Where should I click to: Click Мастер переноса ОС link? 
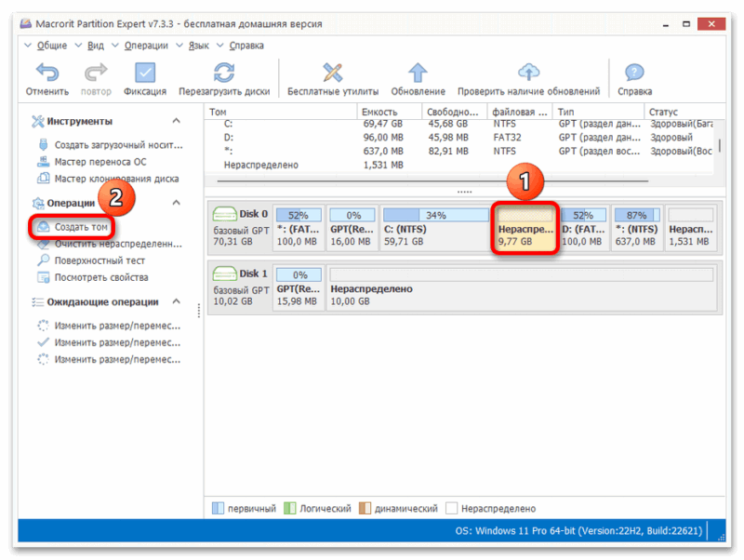pyautogui.click(x=100, y=162)
